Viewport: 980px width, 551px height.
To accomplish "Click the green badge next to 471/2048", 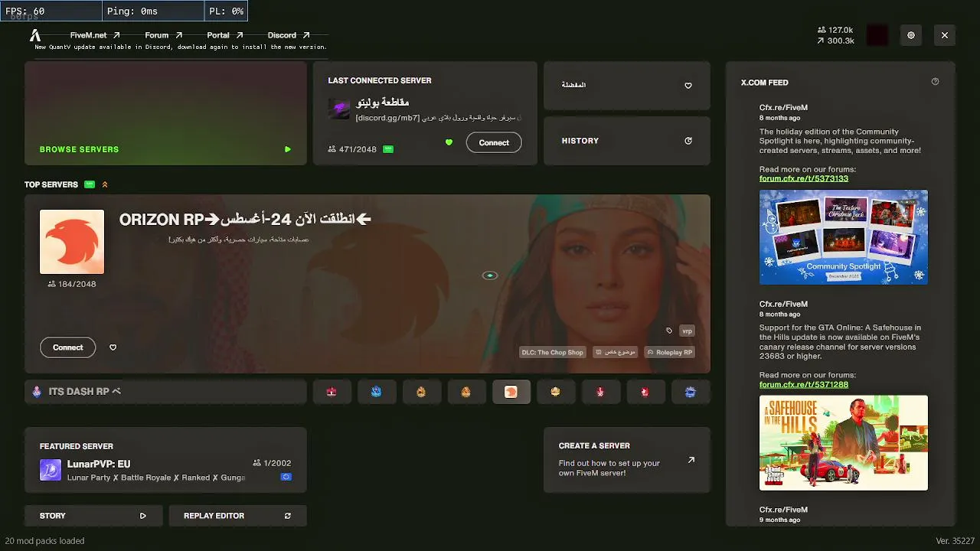I will 388,149.
